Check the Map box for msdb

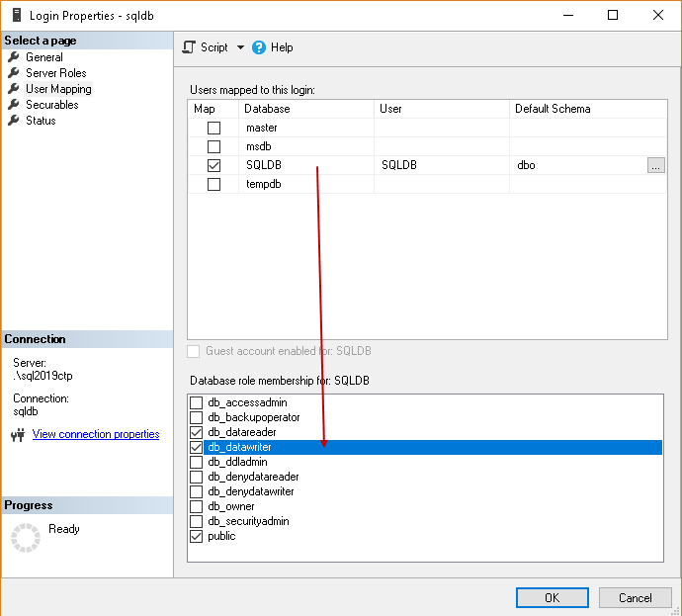[x=213, y=146]
